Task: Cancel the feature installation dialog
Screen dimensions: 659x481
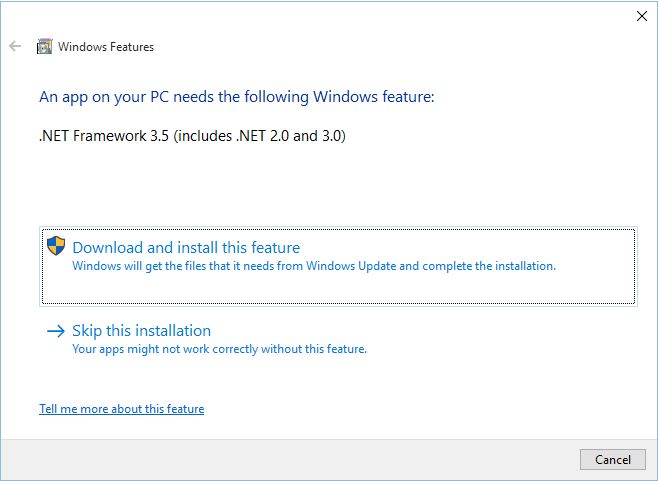Action: (x=613, y=460)
